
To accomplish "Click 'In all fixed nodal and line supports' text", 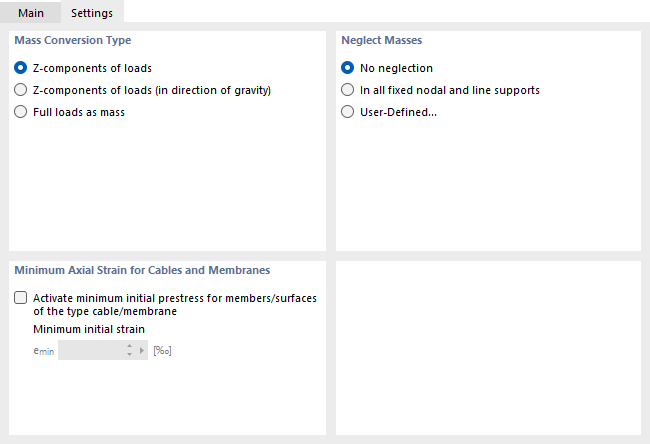I will 450,90.
